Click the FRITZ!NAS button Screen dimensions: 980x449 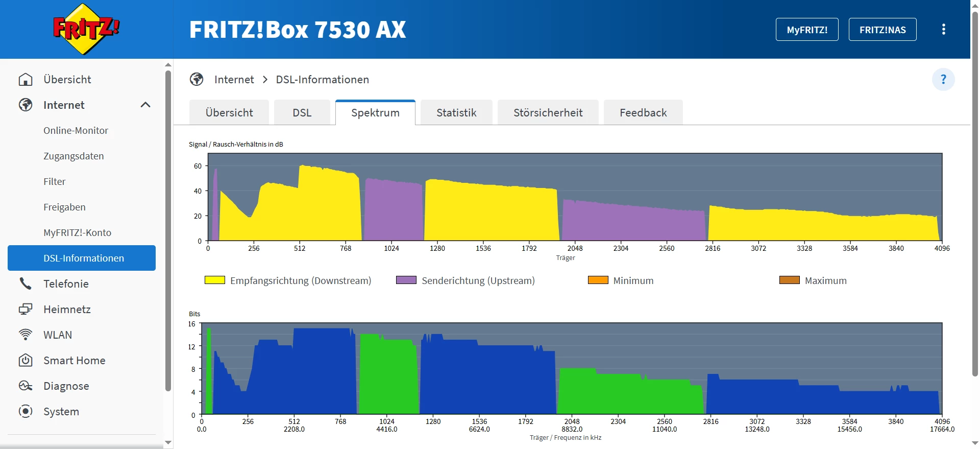tap(883, 30)
